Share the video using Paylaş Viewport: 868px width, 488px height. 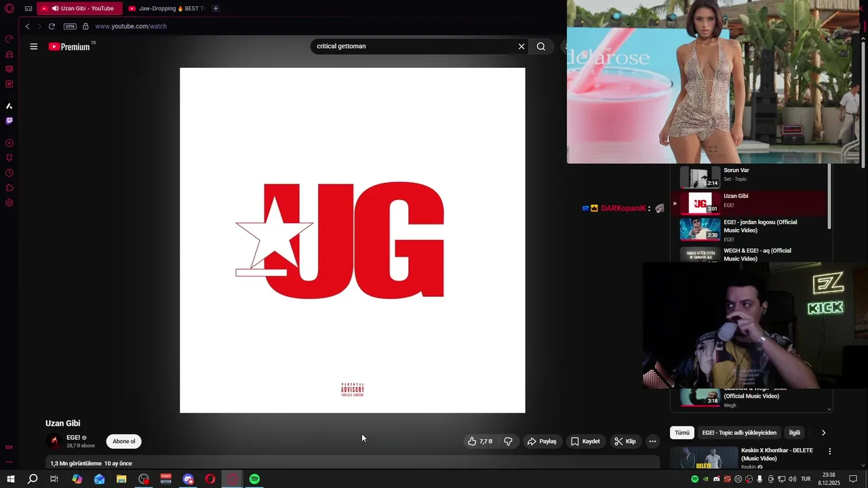542,441
